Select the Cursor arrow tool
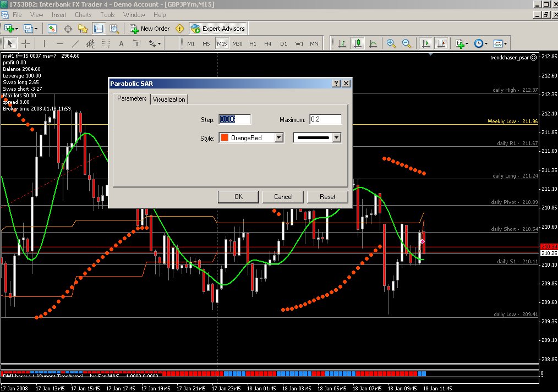The width and height of the screenshot is (558, 392). point(9,44)
